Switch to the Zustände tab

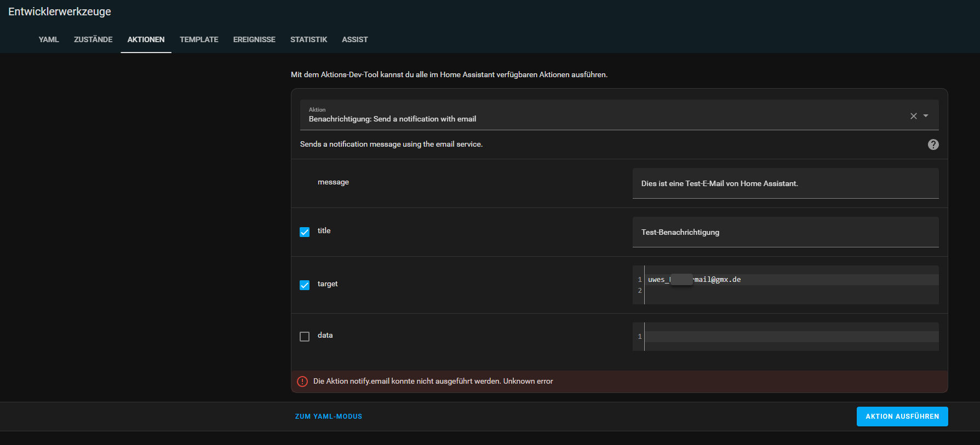click(93, 39)
